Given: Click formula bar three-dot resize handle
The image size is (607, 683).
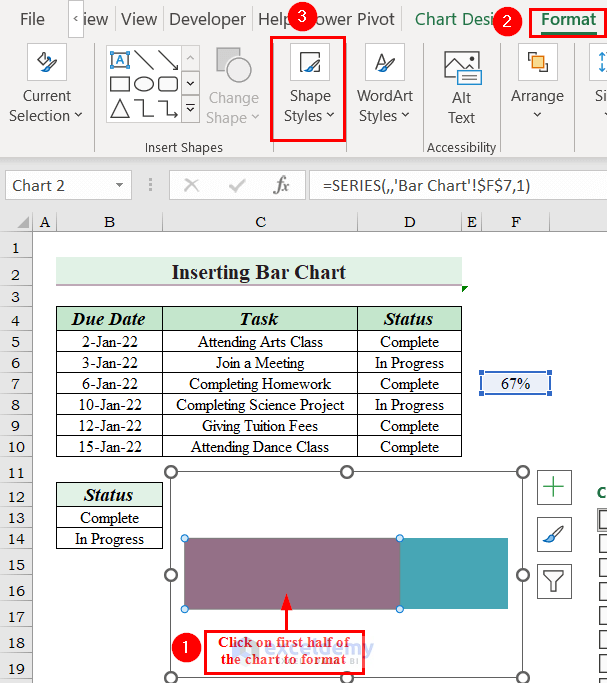Looking at the screenshot, I should point(150,185).
